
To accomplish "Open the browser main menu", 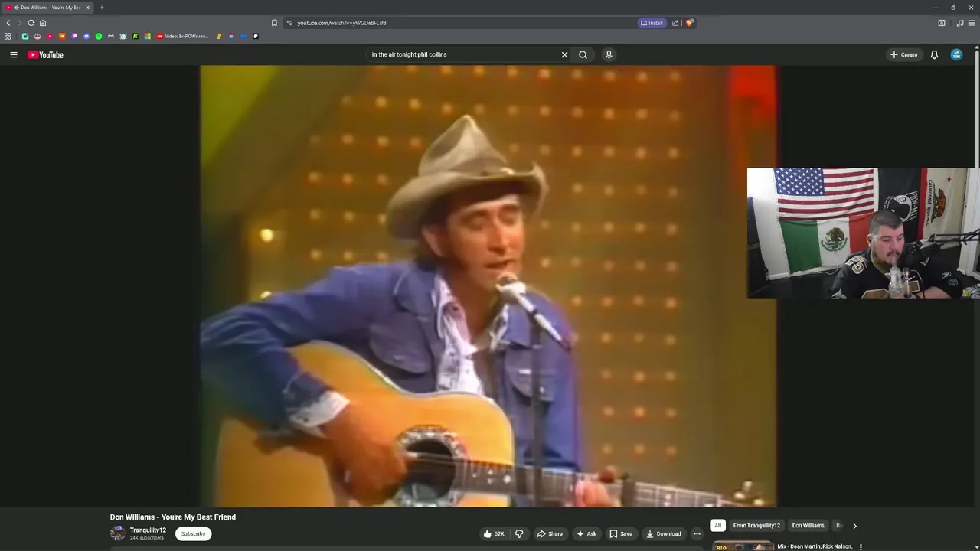I will click(x=972, y=23).
